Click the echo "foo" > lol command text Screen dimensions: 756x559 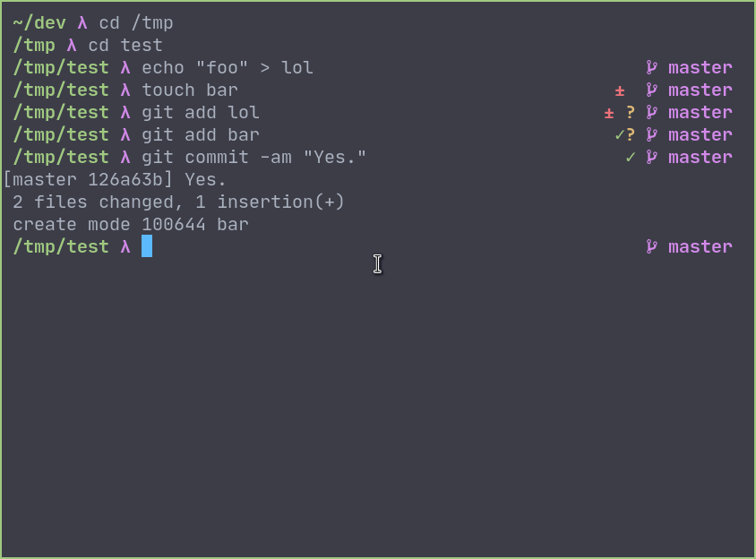click(x=228, y=68)
